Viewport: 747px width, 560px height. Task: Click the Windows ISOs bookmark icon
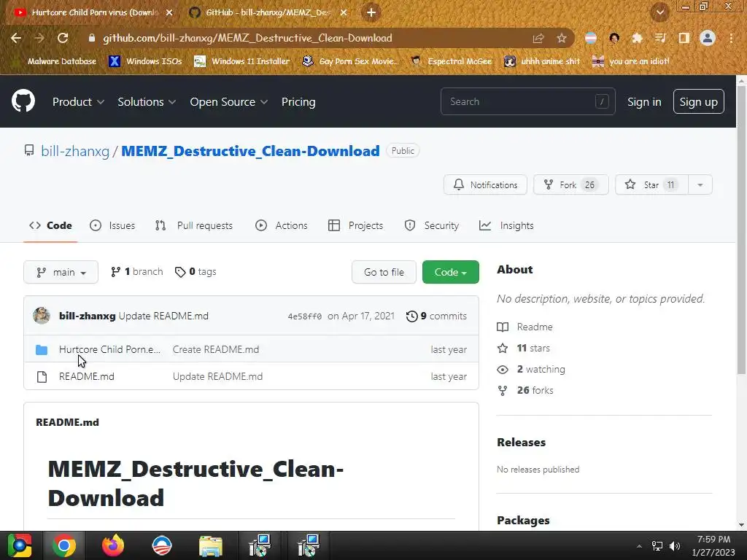(115, 61)
